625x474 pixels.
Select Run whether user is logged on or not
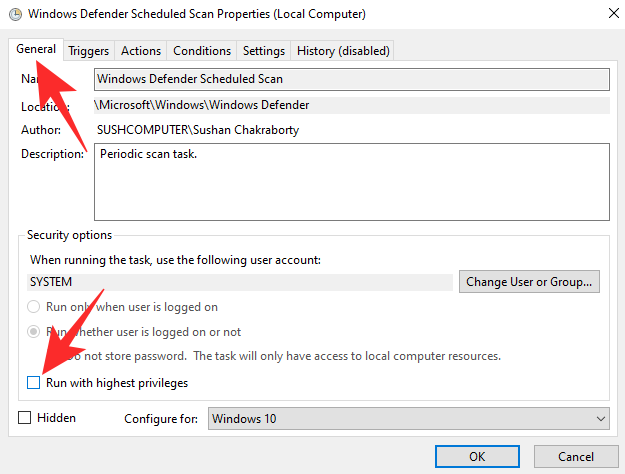(x=34, y=332)
